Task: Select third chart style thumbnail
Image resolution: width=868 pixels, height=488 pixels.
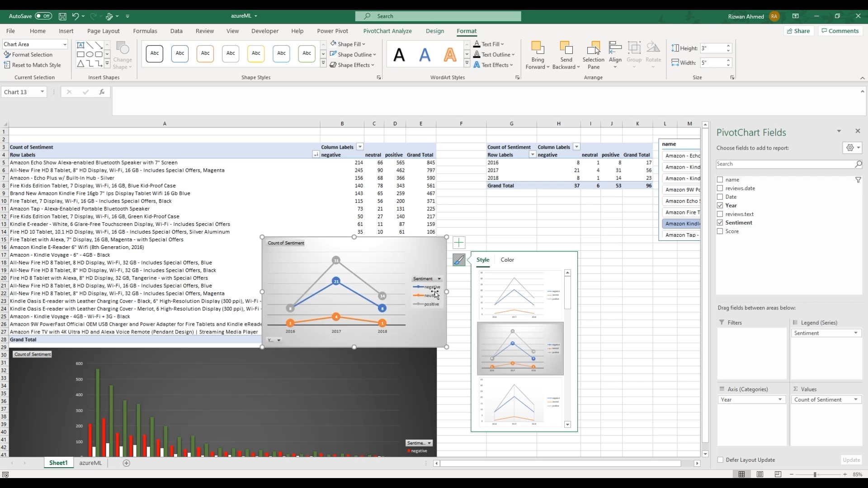Action: (520, 402)
